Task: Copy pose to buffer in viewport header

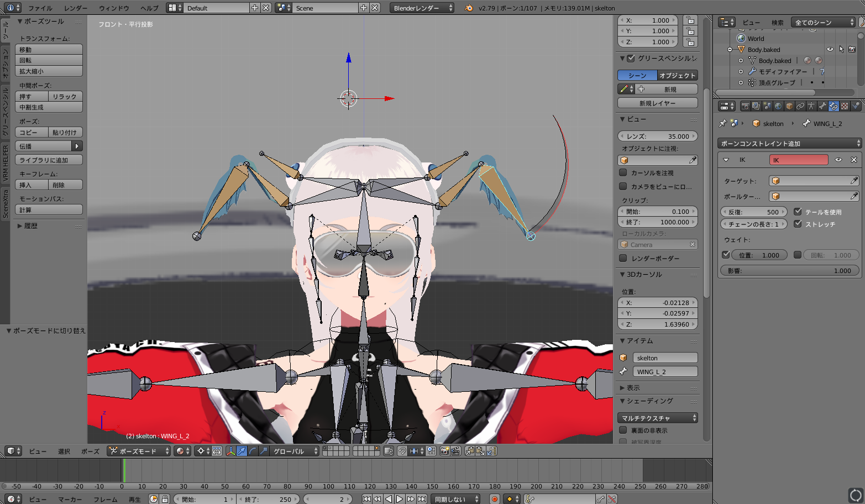Action: pyautogui.click(x=469, y=451)
